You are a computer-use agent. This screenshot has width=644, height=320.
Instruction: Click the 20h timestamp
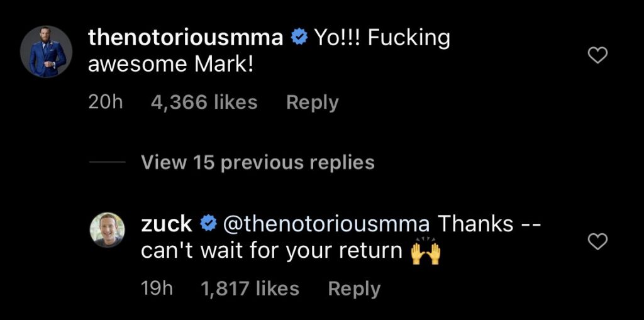point(106,102)
